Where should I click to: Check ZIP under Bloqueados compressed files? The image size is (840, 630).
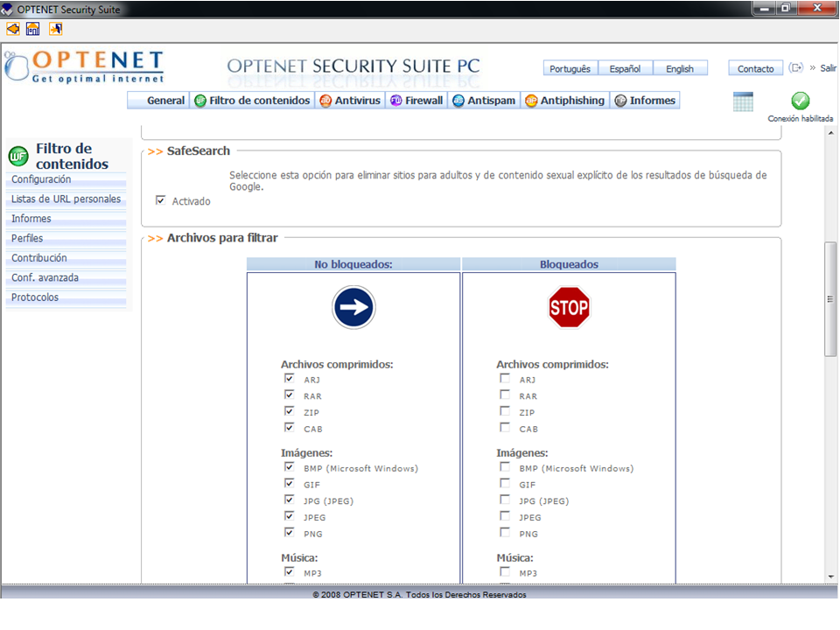504,411
